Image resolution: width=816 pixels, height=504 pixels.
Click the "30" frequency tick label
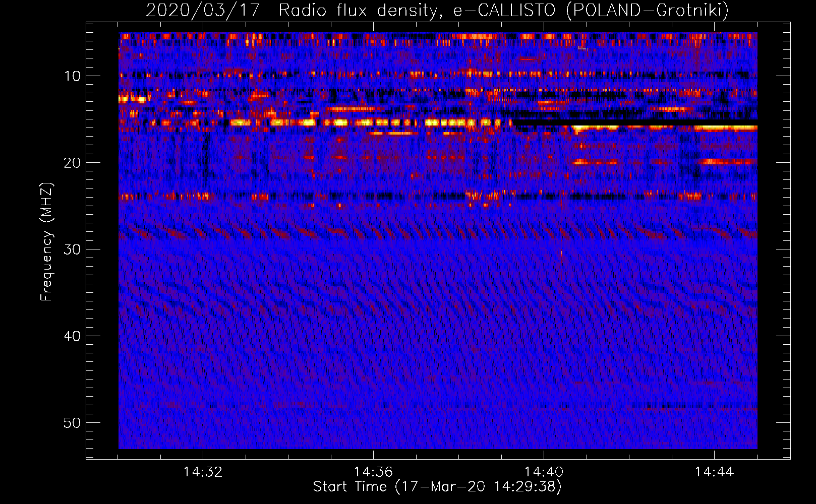(73, 249)
